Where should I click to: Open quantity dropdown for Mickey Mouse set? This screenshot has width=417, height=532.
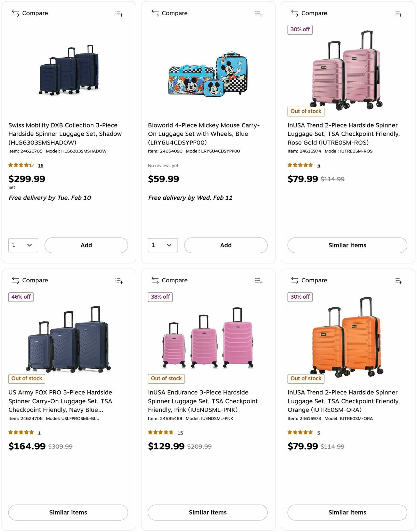(x=163, y=245)
